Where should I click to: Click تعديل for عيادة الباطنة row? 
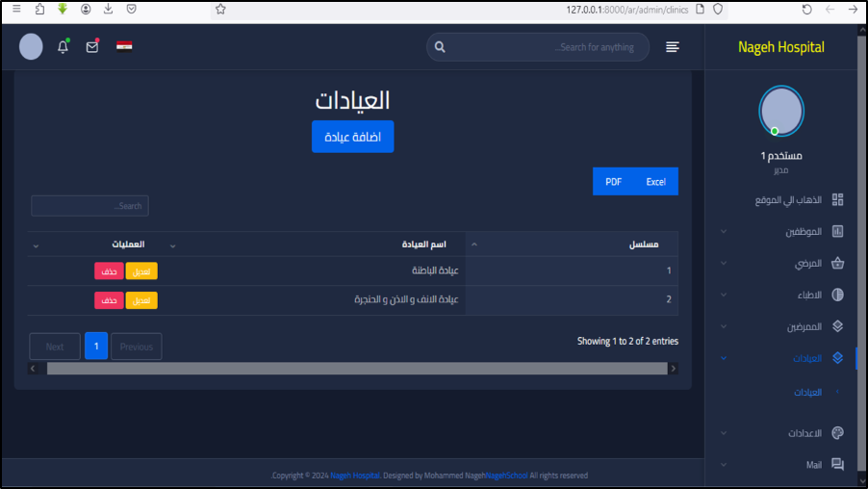point(141,271)
